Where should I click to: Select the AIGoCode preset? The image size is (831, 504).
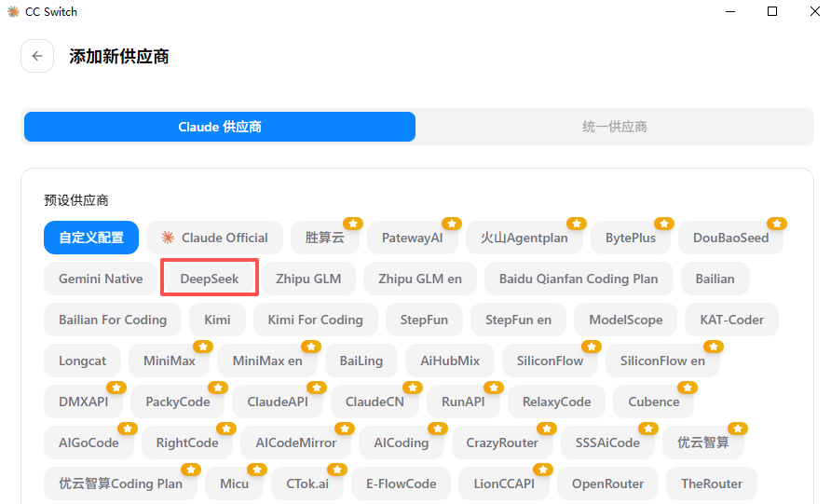(x=89, y=443)
